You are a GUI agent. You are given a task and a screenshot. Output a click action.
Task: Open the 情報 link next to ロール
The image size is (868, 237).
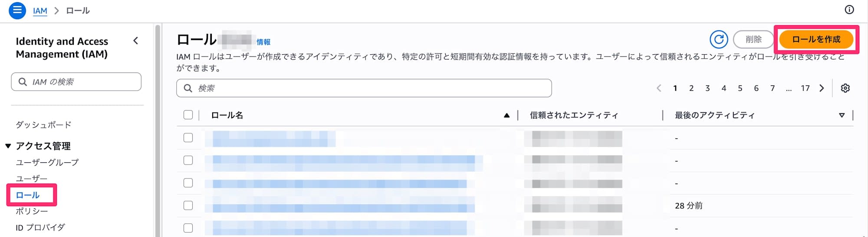(x=263, y=42)
